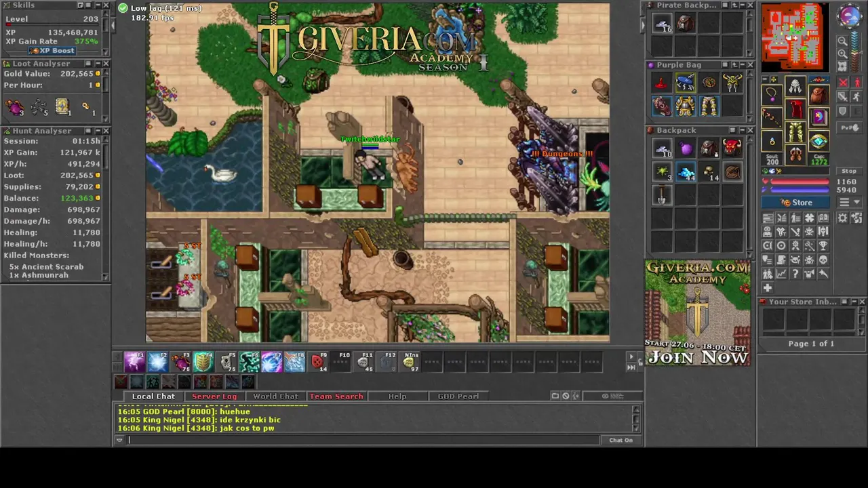Use the F3 hotkey potion slot

coord(180,363)
